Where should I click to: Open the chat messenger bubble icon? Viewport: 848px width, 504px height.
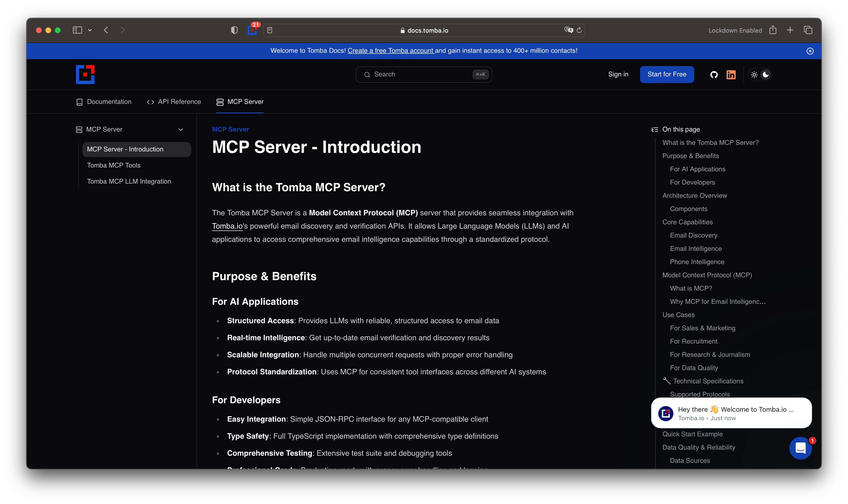tap(800, 448)
